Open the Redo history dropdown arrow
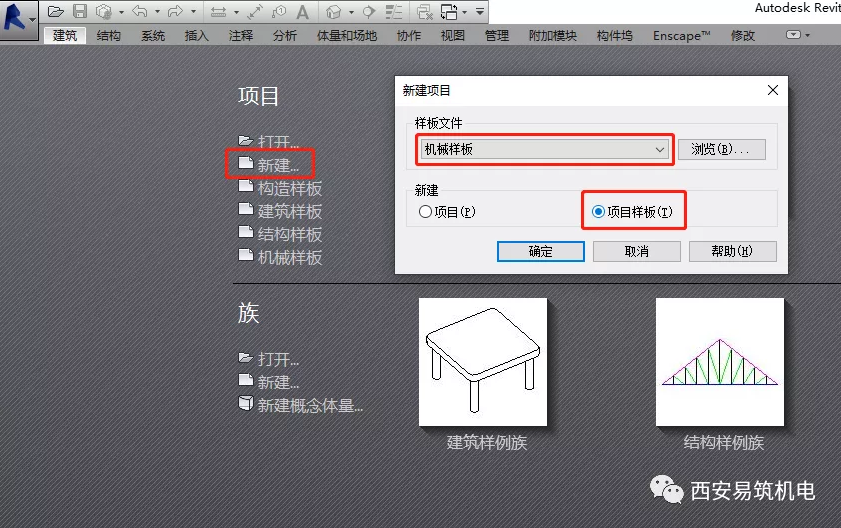The image size is (841, 528). click(x=193, y=11)
